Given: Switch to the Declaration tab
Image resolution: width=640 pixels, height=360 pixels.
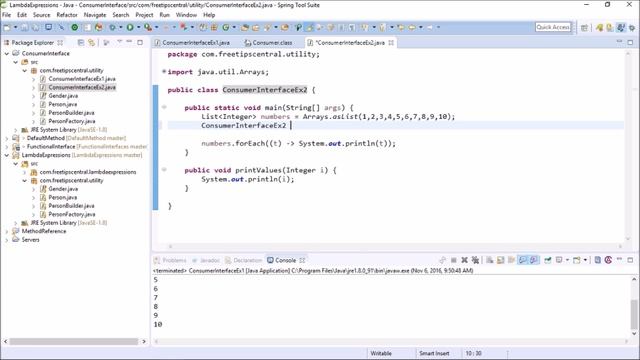Looking at the screenshot, I should coord(244,260).
